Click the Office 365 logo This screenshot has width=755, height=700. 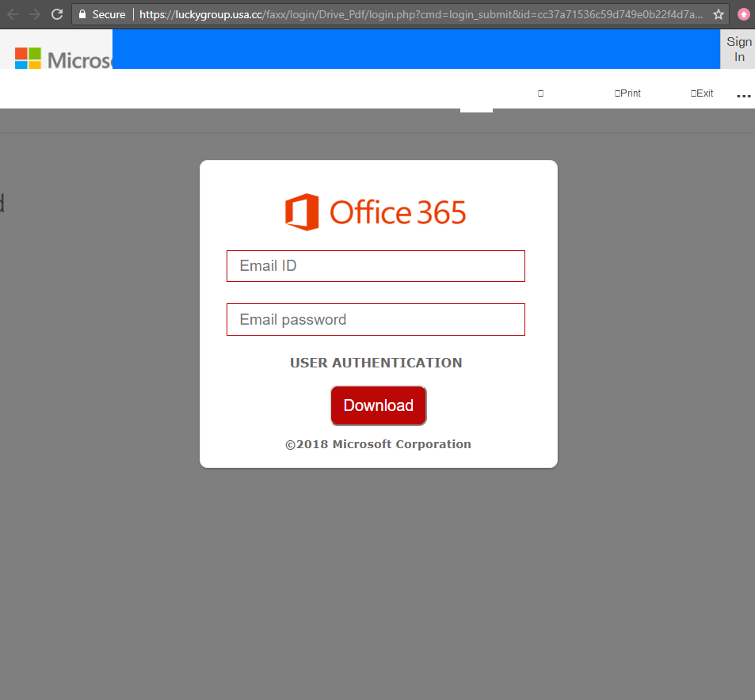pyautogui.click(x=376, y=212)
